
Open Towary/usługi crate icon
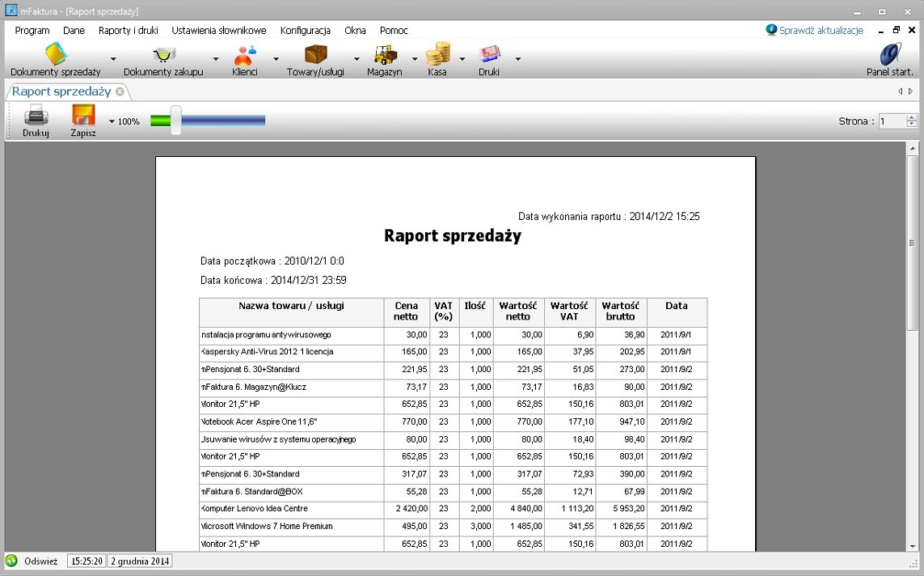[315, 55]
